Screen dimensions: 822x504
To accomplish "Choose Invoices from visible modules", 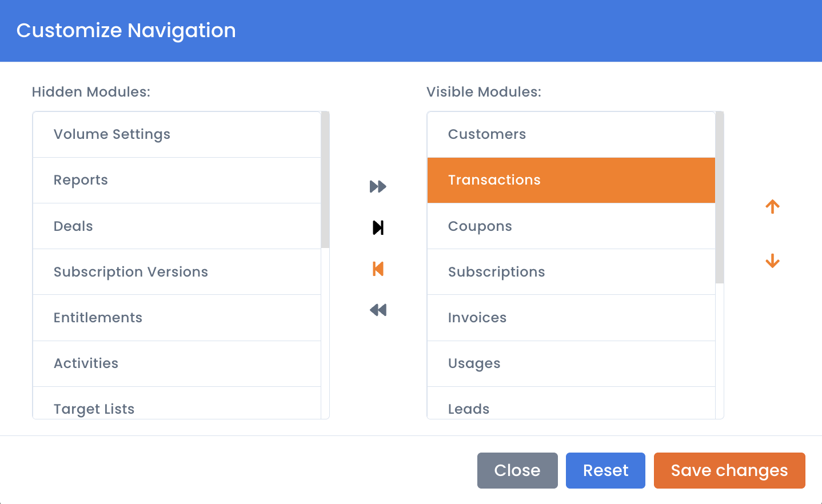I will 571,318.
